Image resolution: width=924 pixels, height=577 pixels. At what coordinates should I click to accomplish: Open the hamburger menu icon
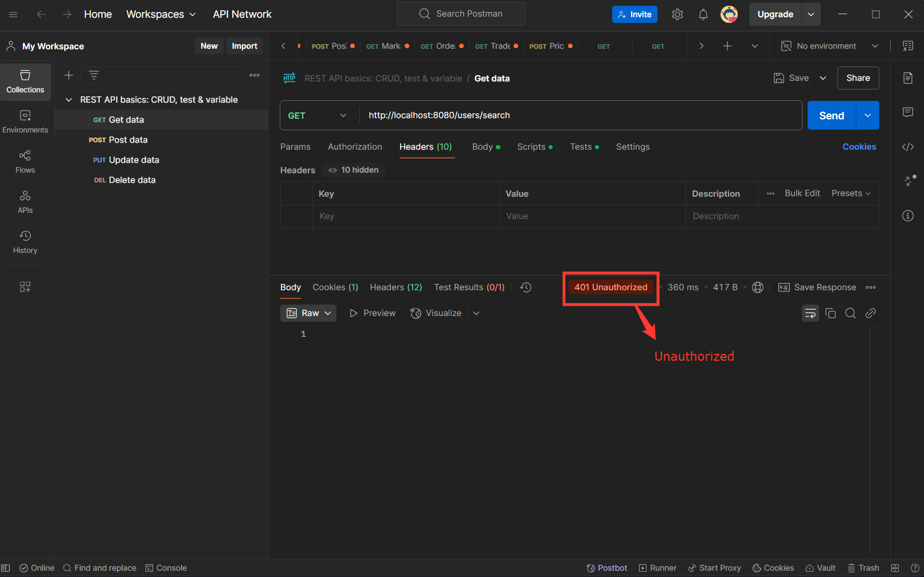click(13, 14)
